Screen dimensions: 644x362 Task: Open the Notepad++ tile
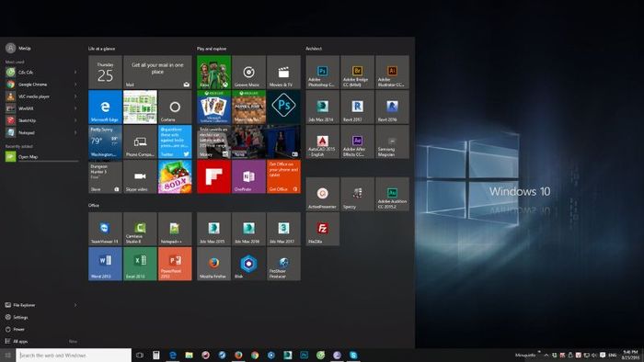(x=175, y=229)
